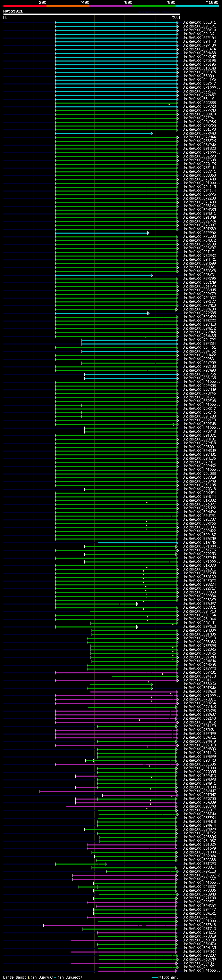Click the ~100% cyan legend segment

[x=197, y=6]
